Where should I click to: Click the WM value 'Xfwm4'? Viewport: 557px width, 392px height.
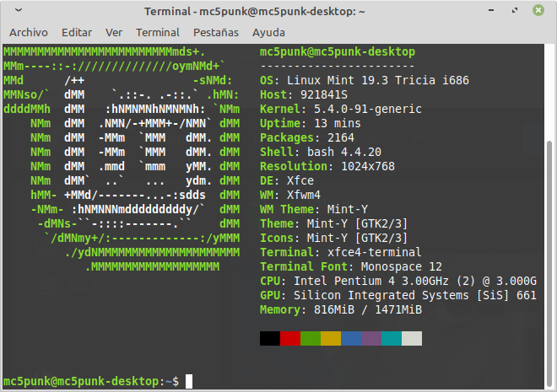(x=304, y=195)
